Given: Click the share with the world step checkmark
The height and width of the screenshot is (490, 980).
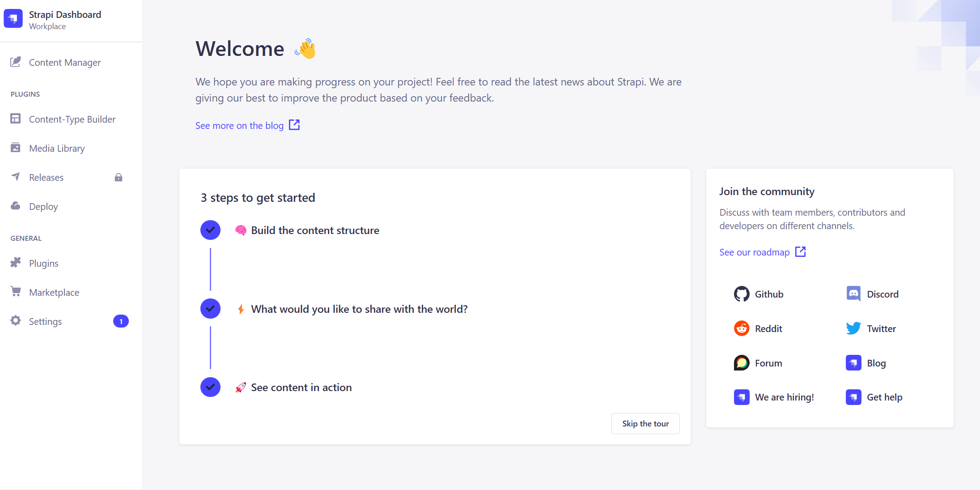Looking at the screenshot, I should point(210,309).
